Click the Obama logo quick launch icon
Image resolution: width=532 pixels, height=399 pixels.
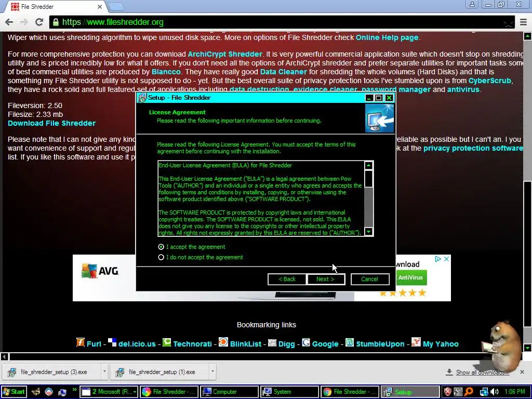[49, 392]
